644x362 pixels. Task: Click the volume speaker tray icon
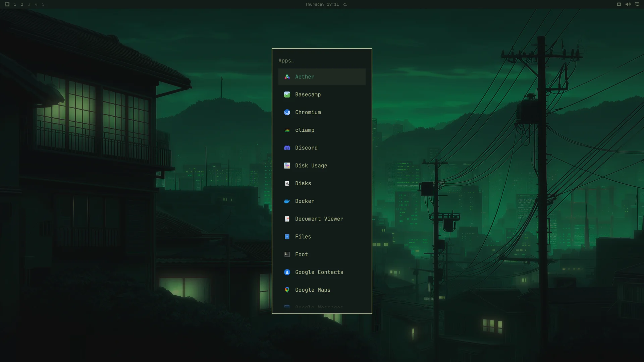tap(628, 4)
